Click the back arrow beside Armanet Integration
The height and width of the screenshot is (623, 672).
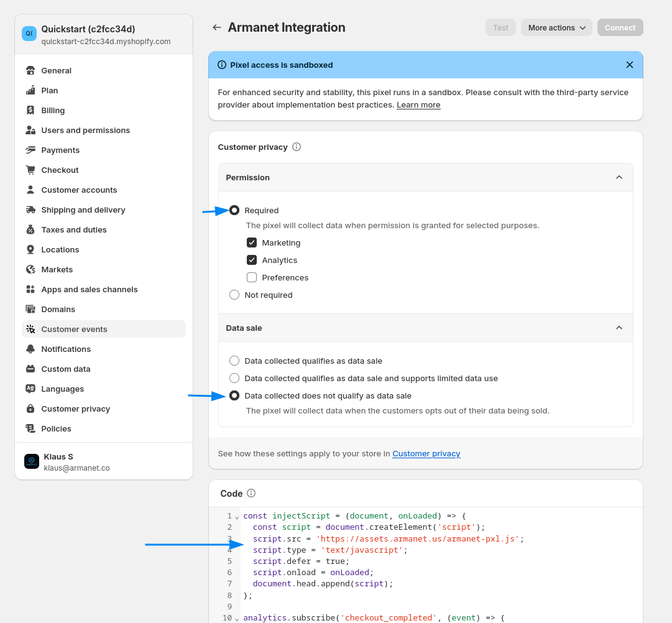click(x=216, y=27)
